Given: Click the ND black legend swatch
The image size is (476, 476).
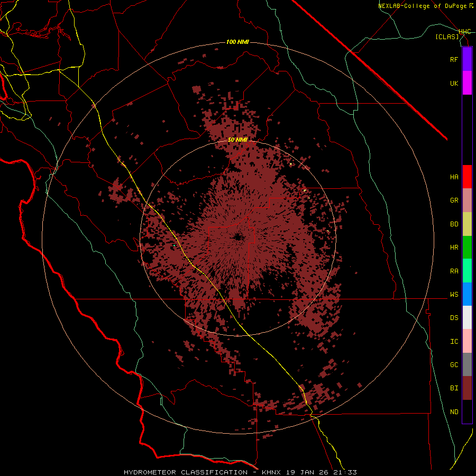Looking at the screenshot, I should click(467, 411).
